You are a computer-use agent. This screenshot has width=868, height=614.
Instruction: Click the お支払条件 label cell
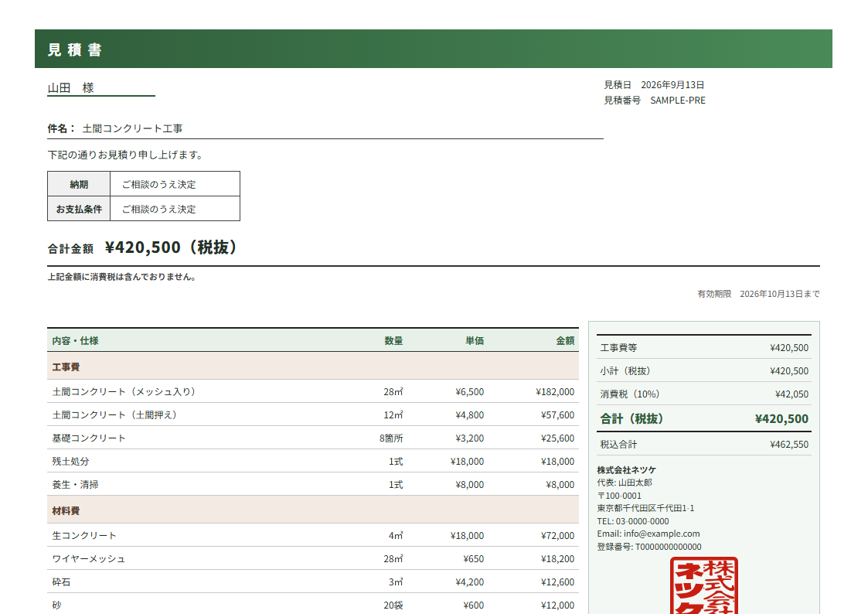click(79, 209)
